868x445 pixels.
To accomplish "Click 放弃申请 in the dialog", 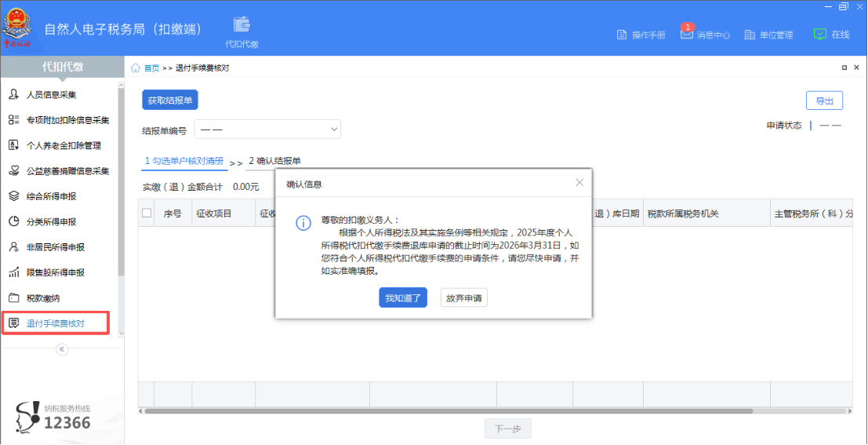I will tap(464, 297).
